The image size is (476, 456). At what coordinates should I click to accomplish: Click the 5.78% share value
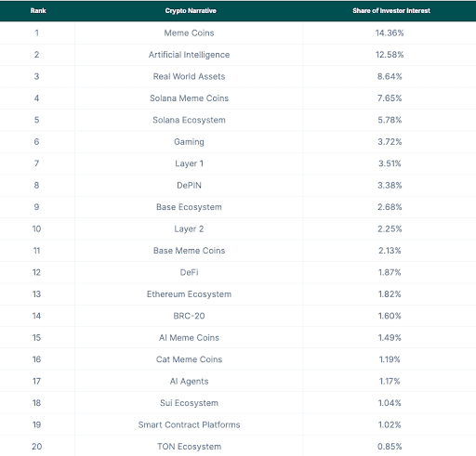coord(390,120)
